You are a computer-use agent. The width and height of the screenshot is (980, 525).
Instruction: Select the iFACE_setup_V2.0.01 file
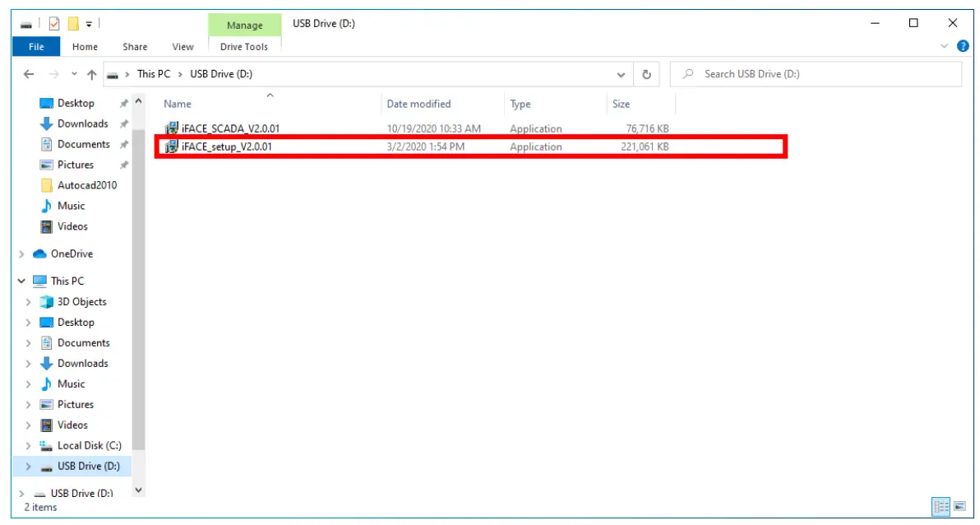[226, 147]
